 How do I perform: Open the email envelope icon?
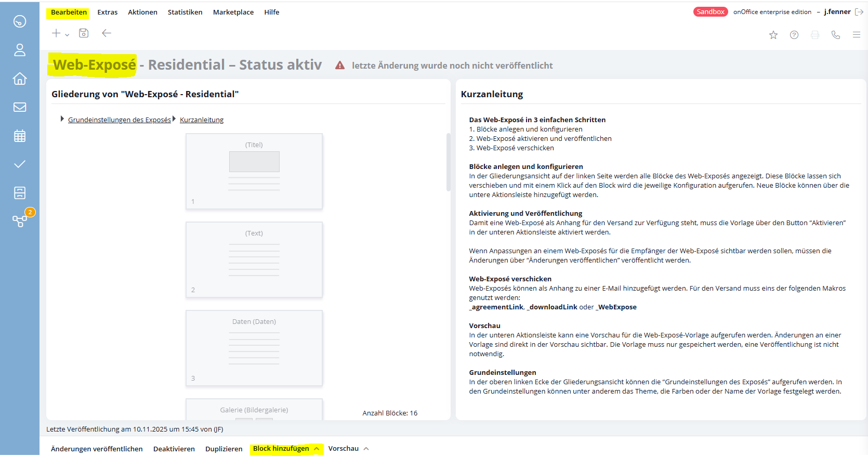(x=20, y=107)
